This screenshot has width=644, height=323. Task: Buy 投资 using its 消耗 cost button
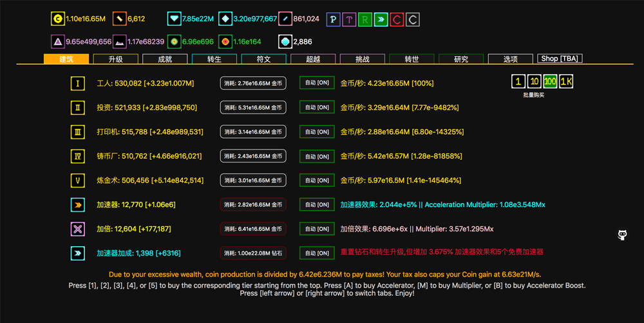[253, 108]
